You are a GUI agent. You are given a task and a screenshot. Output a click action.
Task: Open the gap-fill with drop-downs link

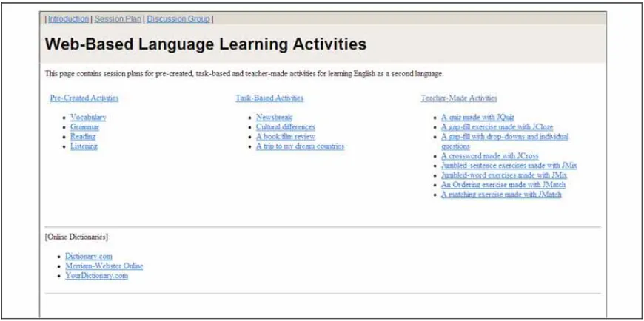[x=505, y=141]
